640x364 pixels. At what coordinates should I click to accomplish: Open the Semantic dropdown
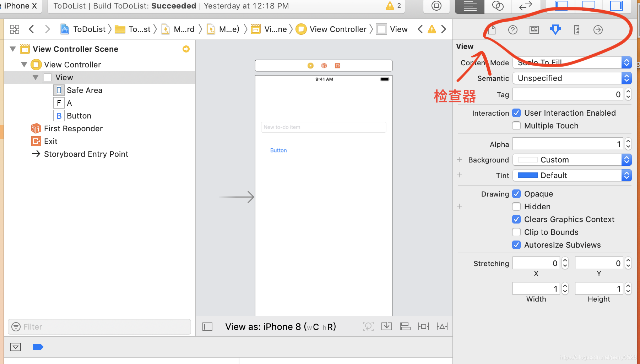(572, 78)
